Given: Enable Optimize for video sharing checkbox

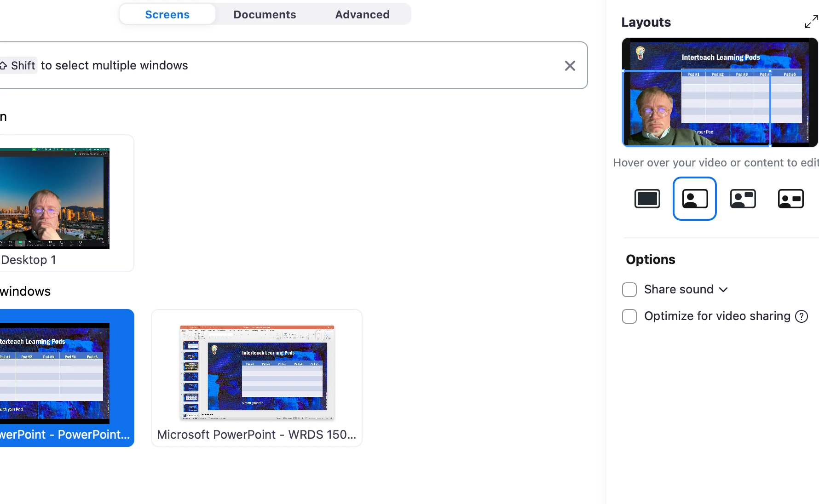Looking at the screenshot, I should (629, 316).
